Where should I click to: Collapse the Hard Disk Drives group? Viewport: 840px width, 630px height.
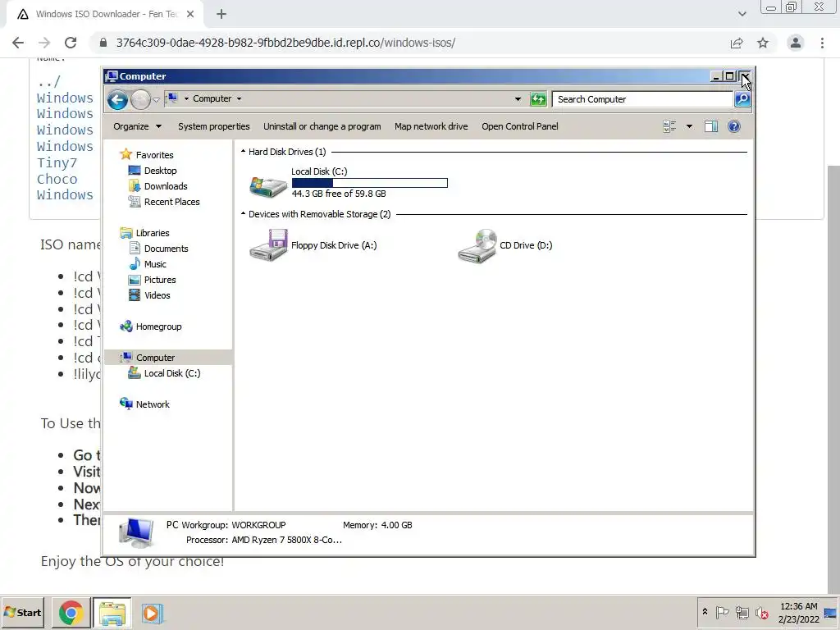(x=243, y=152)
